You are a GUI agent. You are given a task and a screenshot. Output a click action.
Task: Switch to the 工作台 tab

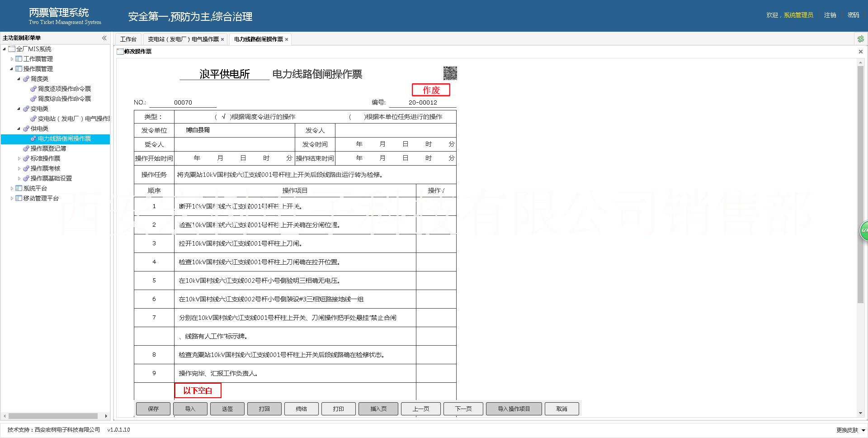(x=128, y=39)
